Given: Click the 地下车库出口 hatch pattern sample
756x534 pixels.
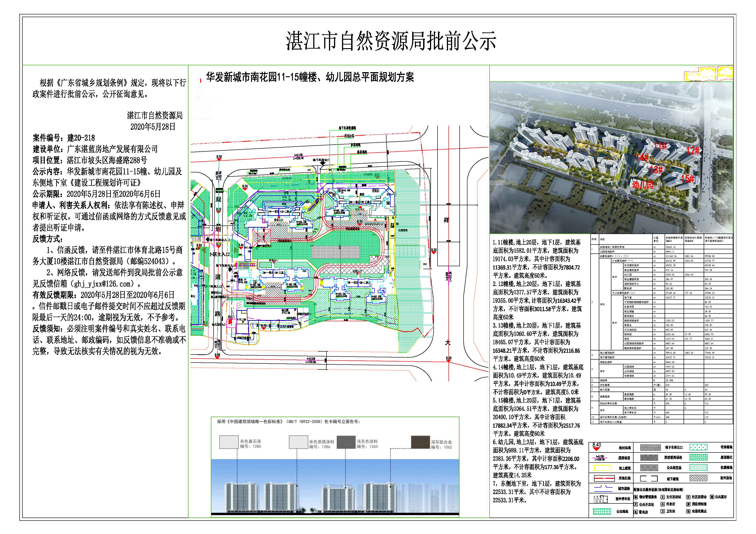Looking at the screenshot, I should coord(651,447).
